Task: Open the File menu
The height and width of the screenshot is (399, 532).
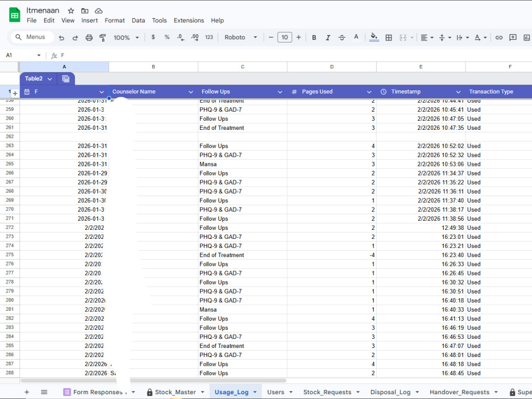Action: (31, 20)
